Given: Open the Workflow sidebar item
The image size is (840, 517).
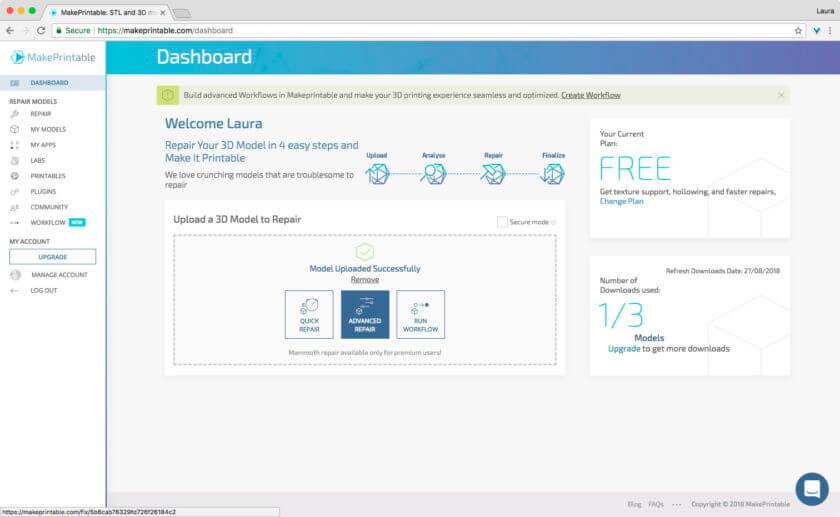Looking at the screenshot, I should (x=47, y=222).
